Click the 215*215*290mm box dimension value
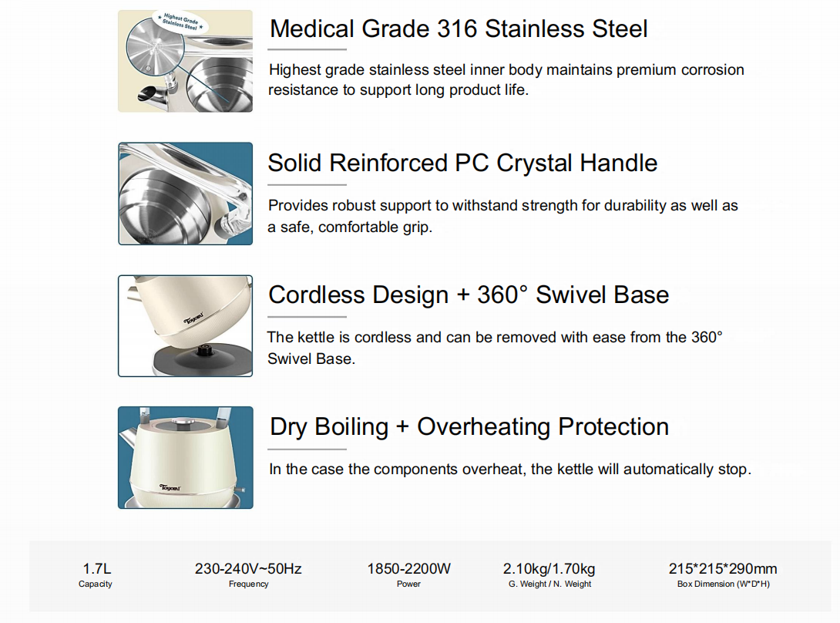840x623 pixels. [723, 569]
